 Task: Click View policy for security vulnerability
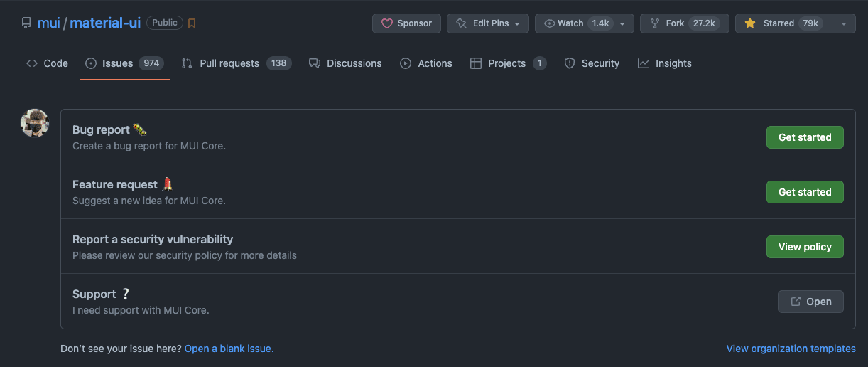point(804,247)
